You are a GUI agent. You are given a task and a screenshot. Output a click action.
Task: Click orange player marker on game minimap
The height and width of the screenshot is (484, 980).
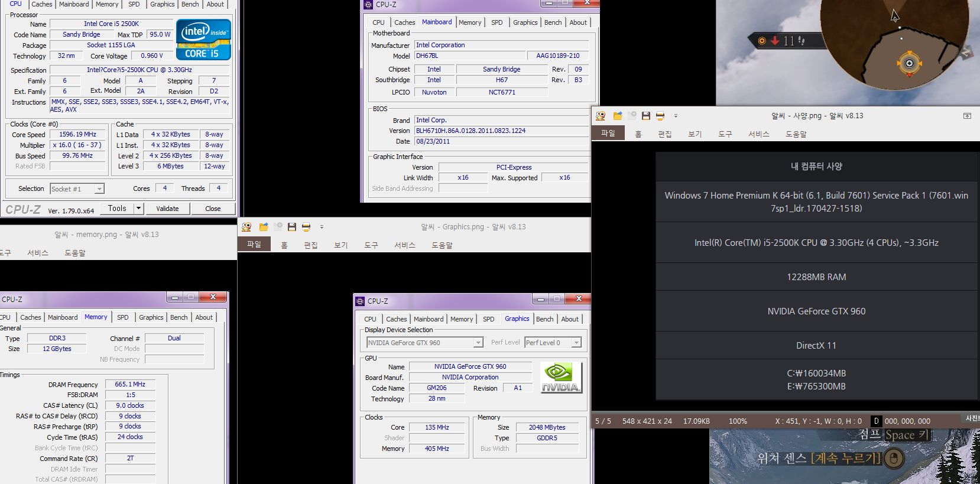point(910,63)
